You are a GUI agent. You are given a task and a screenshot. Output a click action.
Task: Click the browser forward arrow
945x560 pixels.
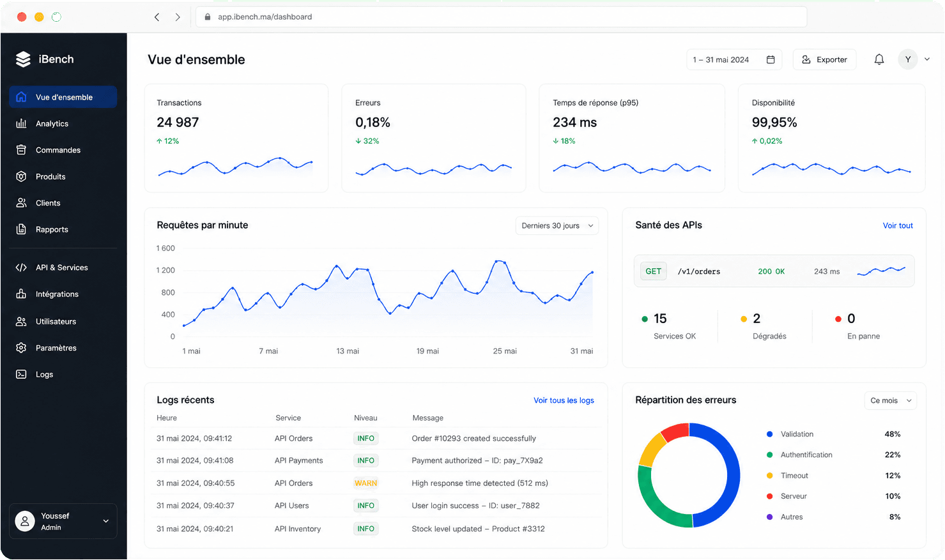coord(178,17)
